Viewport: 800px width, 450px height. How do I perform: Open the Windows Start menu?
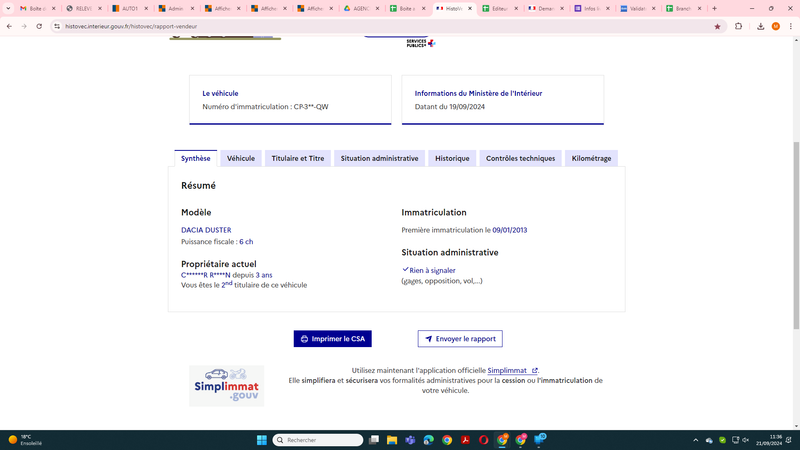(262, 440)
